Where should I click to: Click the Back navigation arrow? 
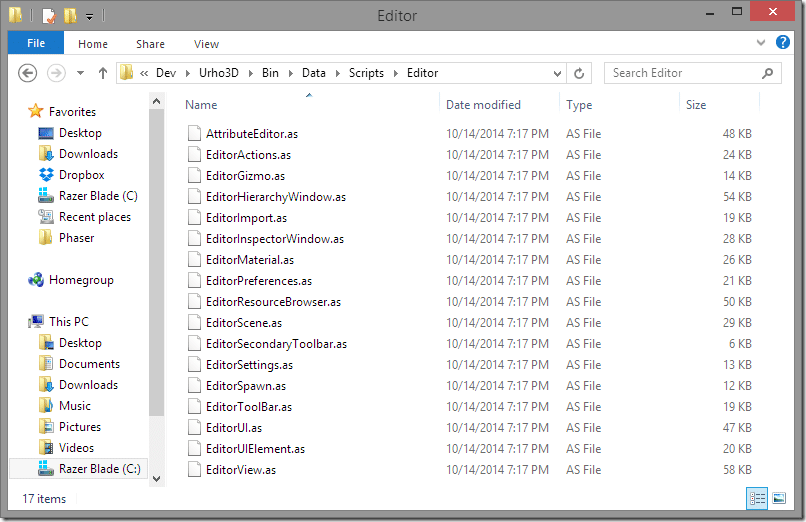pos(28,73)
